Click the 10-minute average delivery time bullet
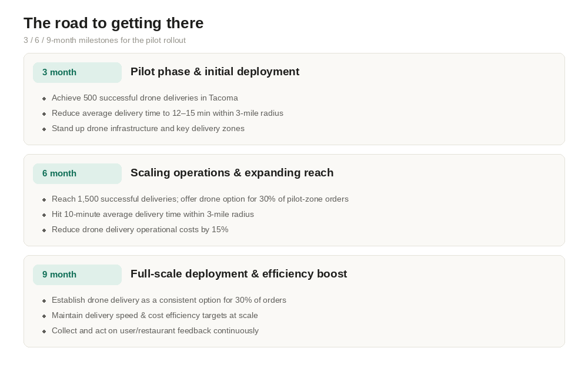This screenshot has height=368, width=588. (x=153, y=215)
